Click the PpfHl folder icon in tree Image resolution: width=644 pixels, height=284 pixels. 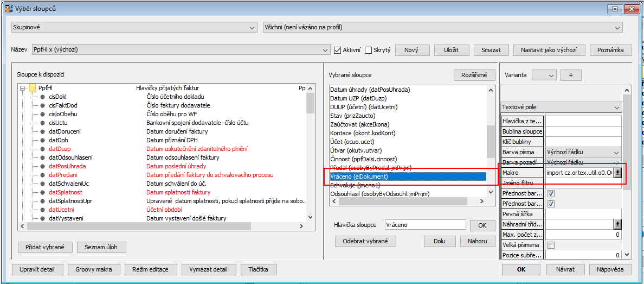point(33,88)
